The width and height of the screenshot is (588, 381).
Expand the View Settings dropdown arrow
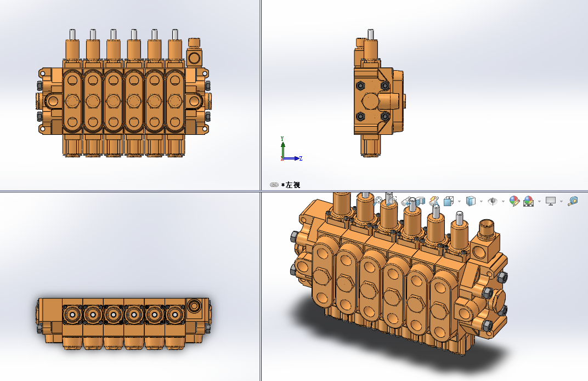click(561, 202)
